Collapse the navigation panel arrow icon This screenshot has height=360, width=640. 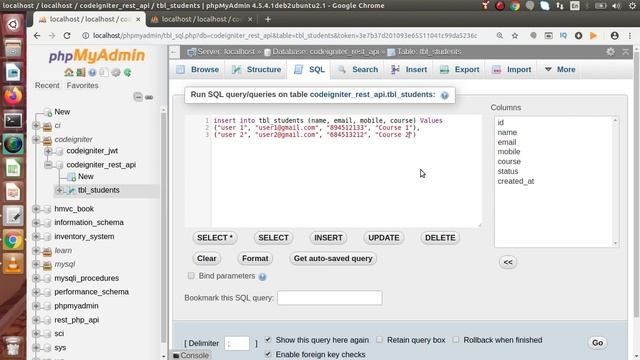pyautogui.click(x=174, y=52)
